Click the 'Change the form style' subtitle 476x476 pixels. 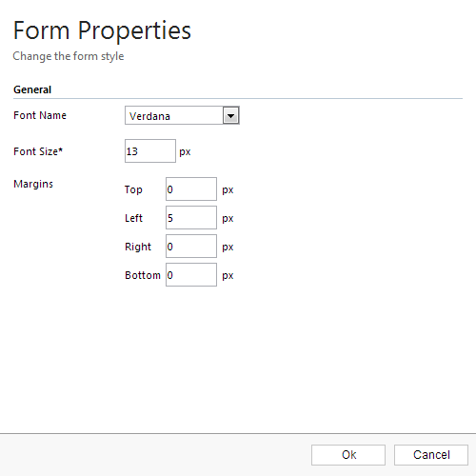(x=69, y=56)
